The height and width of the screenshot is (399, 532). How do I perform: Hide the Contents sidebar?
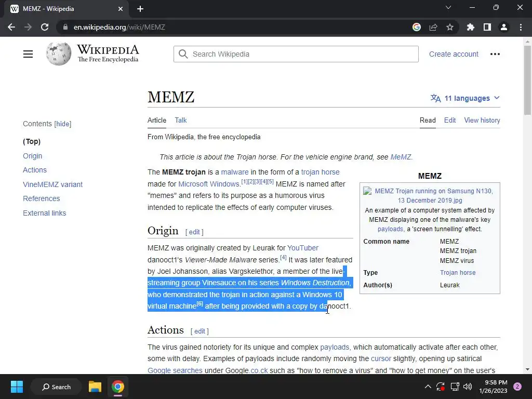click(63, 124)
